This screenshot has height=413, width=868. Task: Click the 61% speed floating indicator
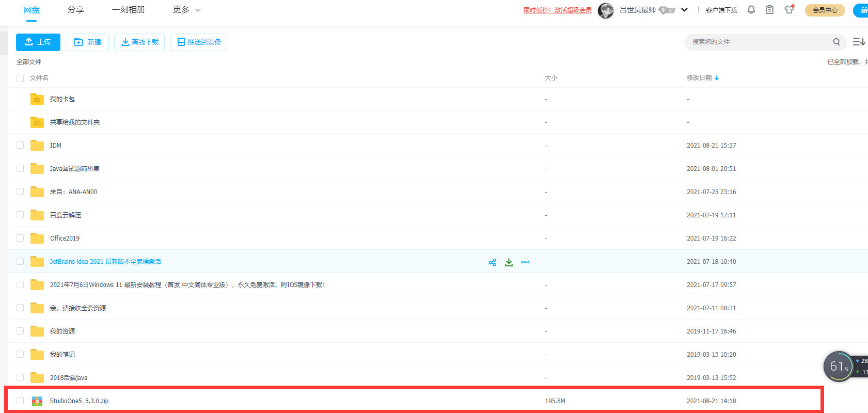pyautogui.click(x=839, y=367)
